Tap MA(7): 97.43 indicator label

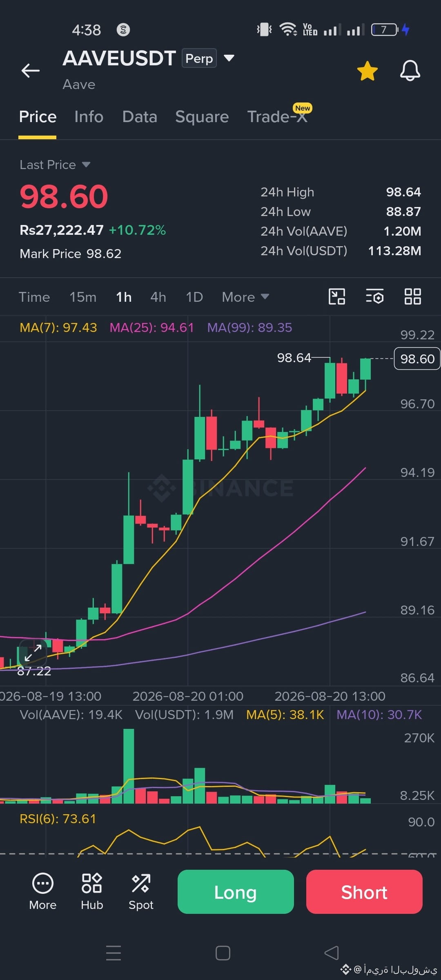tap(58, 327)
